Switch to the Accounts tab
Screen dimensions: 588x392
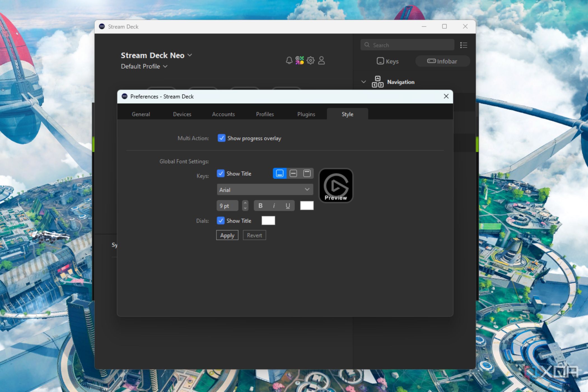[x=223, y=114]
